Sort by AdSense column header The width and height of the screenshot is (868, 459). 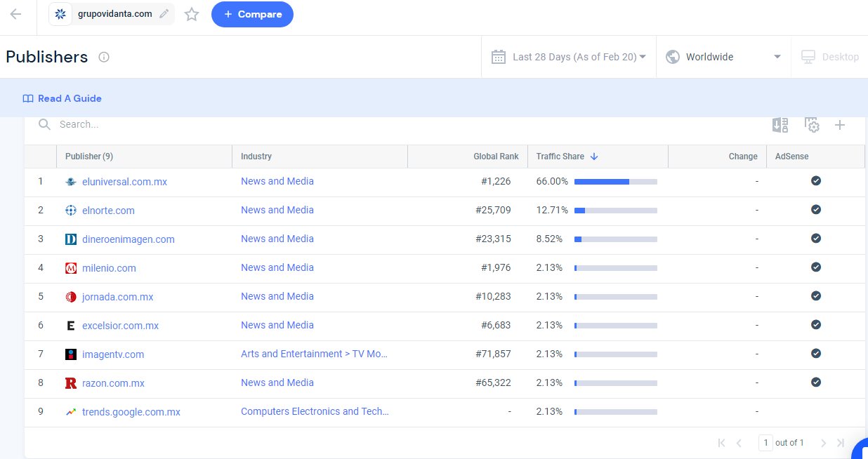(815, 157)
